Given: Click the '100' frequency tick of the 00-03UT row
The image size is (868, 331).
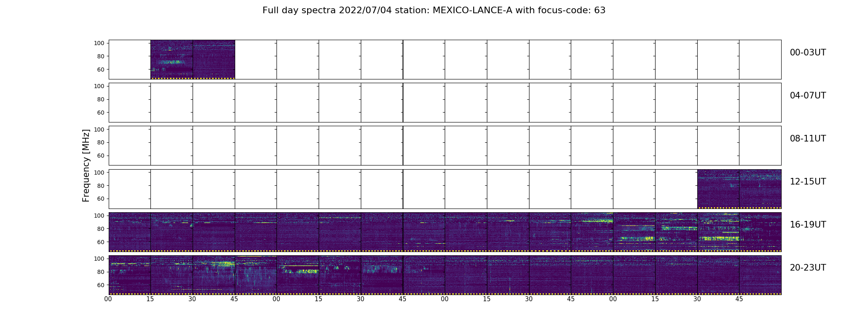Looking at the screenshot, I should (99, 43).
